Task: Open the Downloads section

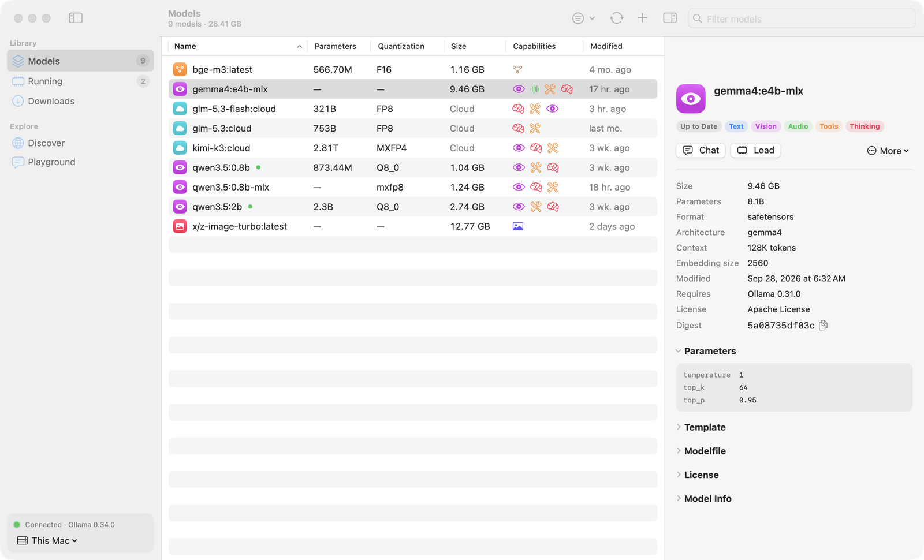Action: point(80,101)
